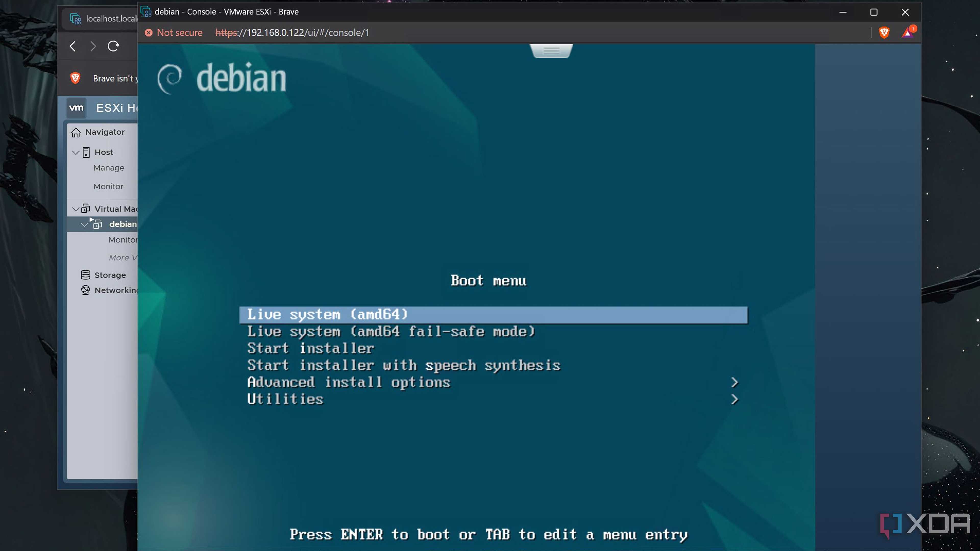Click the Host server icon in Navigator
This screenshot has width=980, height=551.
[86, 153]
